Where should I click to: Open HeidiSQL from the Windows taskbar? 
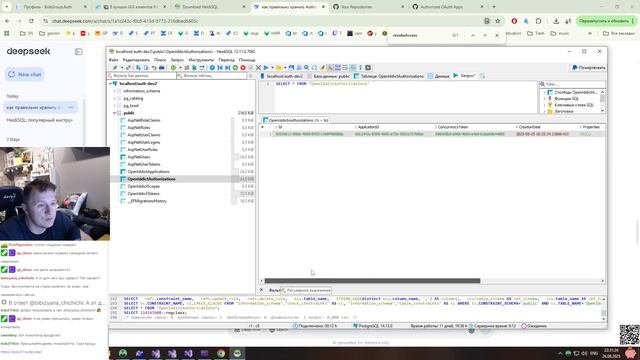point(237,353)
